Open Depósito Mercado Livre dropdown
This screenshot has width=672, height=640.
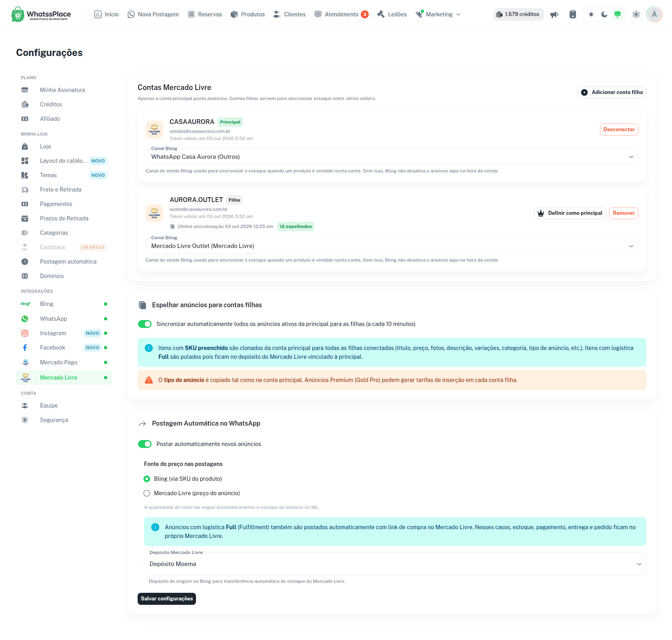pos(395,564)
